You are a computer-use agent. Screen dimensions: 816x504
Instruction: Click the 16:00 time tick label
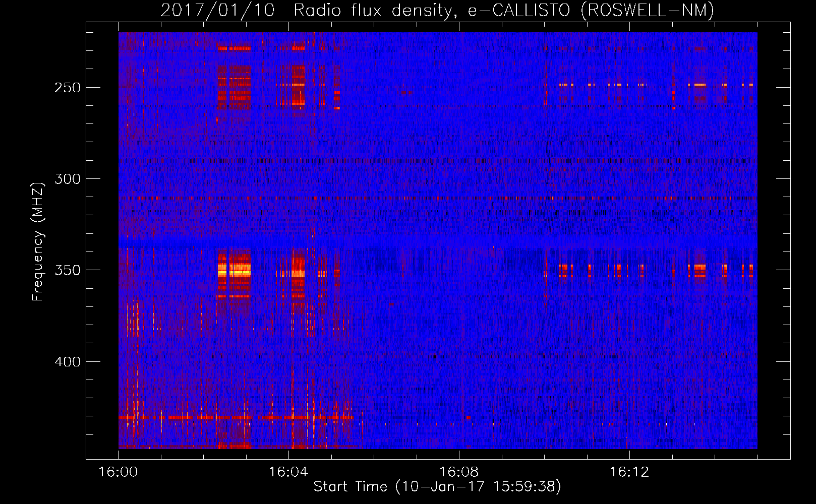[118, 472]
